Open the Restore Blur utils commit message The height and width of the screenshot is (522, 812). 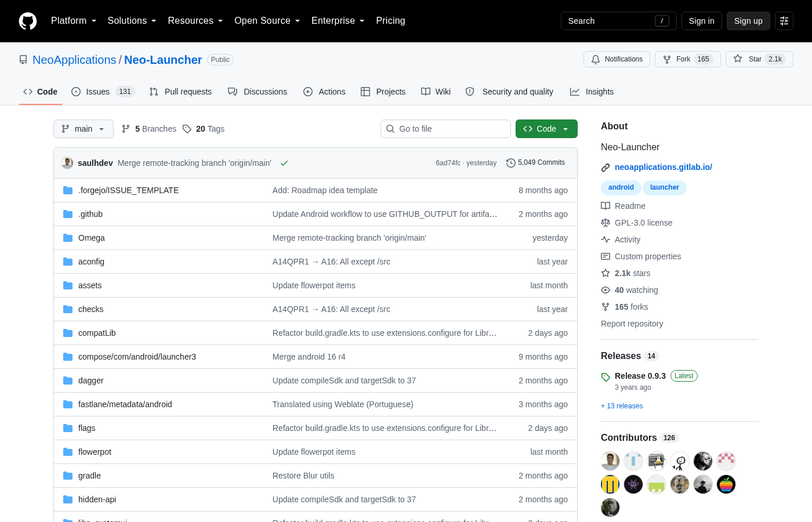point(303,476)
